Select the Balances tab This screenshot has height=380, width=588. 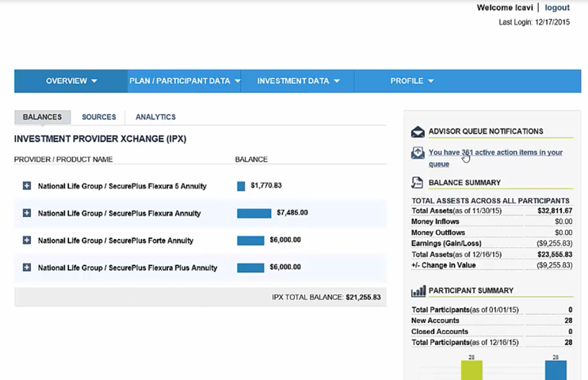coord(42,117)
